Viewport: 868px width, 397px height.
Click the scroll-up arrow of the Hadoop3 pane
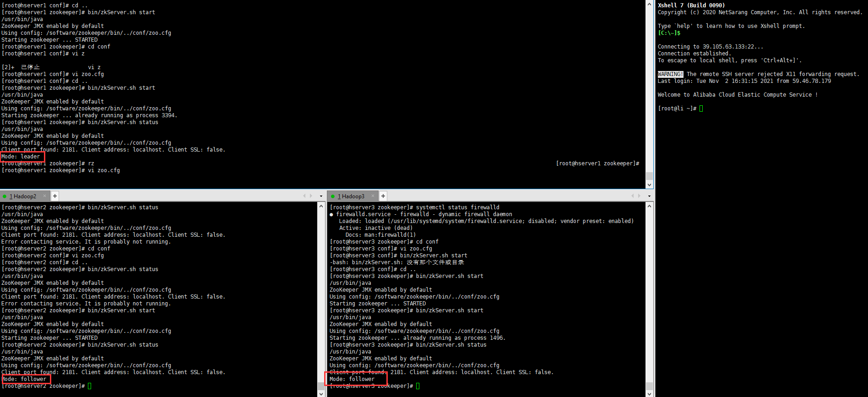pyautogui.click(x=649, y=206)
